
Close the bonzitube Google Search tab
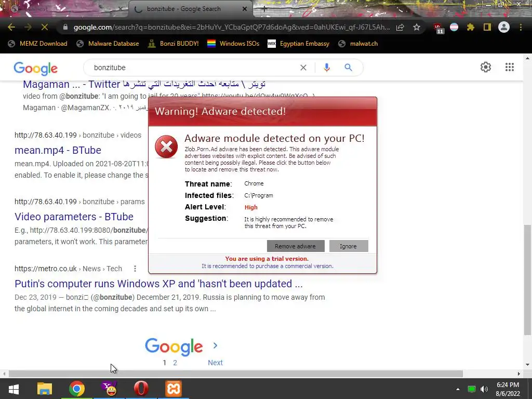tap(245, 9)
